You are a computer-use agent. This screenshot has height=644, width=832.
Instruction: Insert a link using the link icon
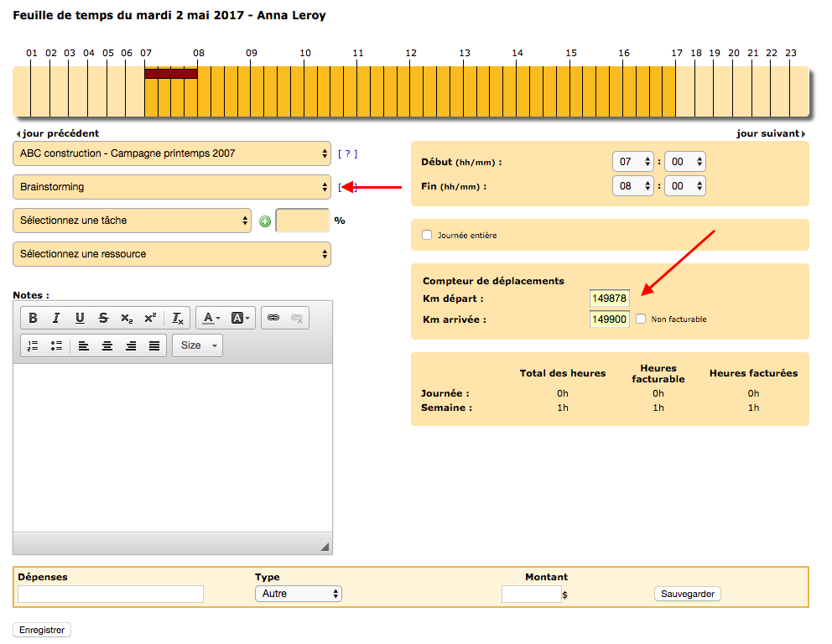[x=273, y=318]
